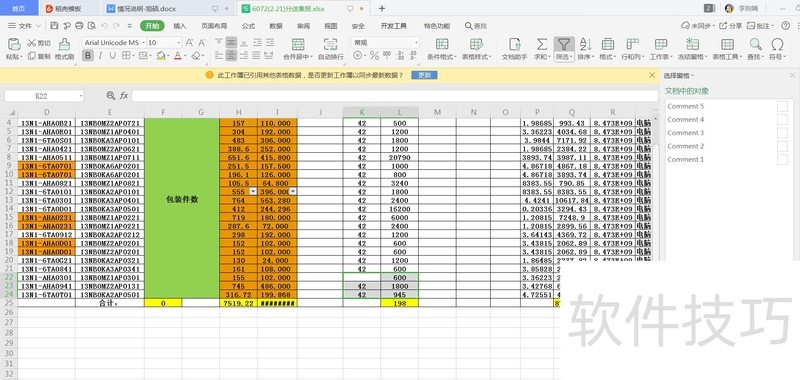This screenshot has height=380, width=800.
Task: Open the Sort (排序) tool
Action: click(x=586, y=44)
